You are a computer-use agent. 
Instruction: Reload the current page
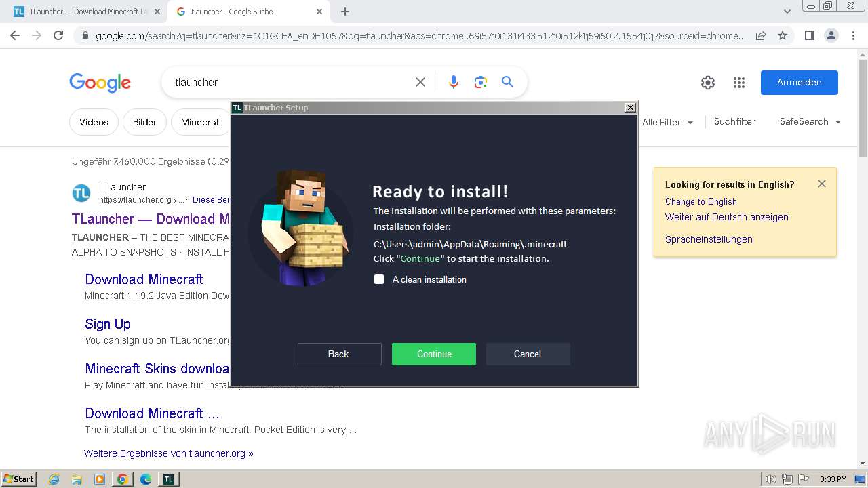(x=58, y=35)
